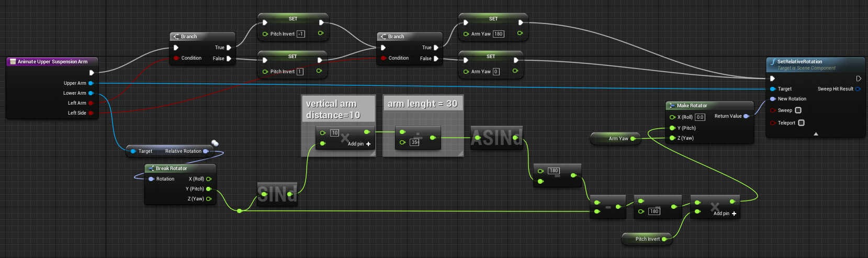This screenshot has width=868, height=258.
Task: Edit the 180 value on the node wired from ASINd
Action: coord(554,171)
